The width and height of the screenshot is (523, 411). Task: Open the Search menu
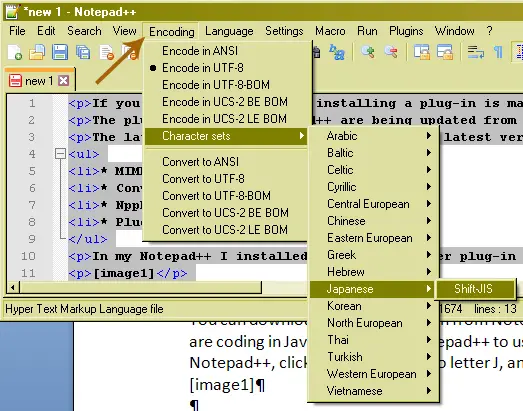[x=84, y=31]
